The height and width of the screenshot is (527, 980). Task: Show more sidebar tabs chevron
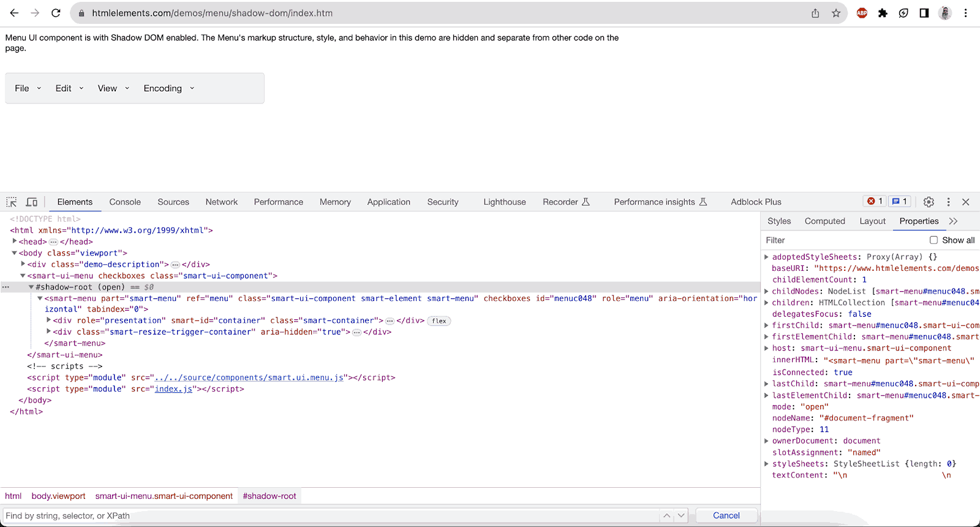[x=953, y=221]
